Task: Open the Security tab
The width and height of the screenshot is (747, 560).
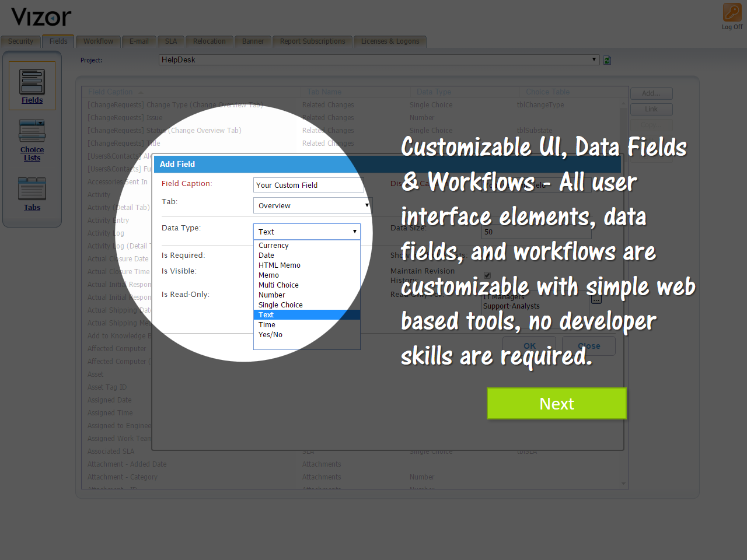Action: (x=20, y=41)
